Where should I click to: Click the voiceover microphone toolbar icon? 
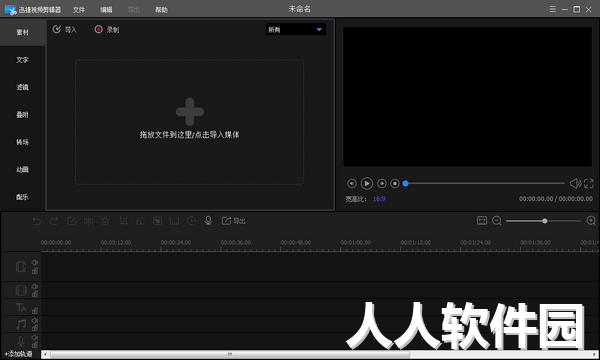pos(208,221)
